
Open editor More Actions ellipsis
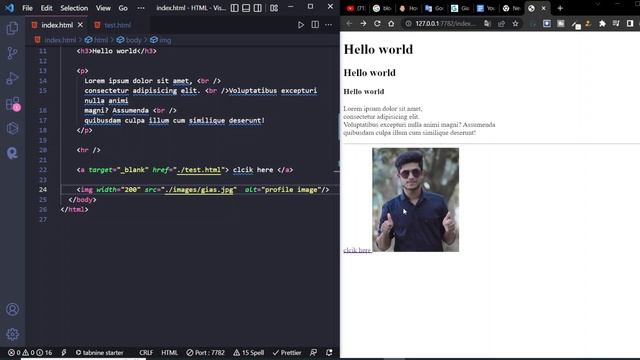click(x=329, y=25)
